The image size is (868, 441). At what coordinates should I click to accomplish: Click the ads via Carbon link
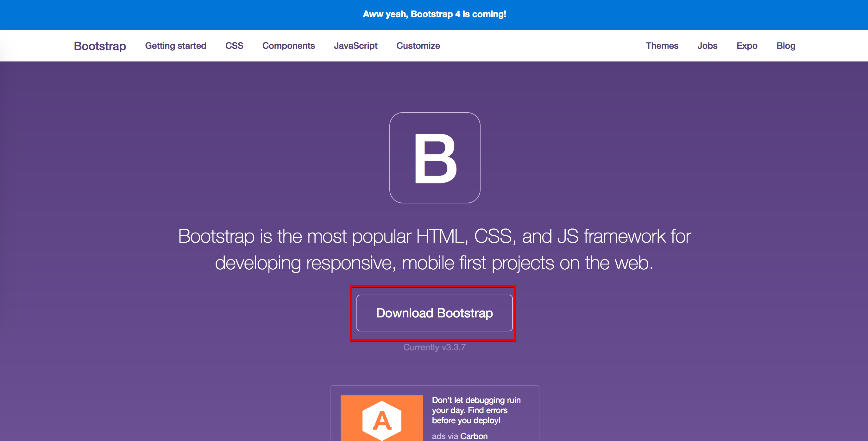coord(460,436)
